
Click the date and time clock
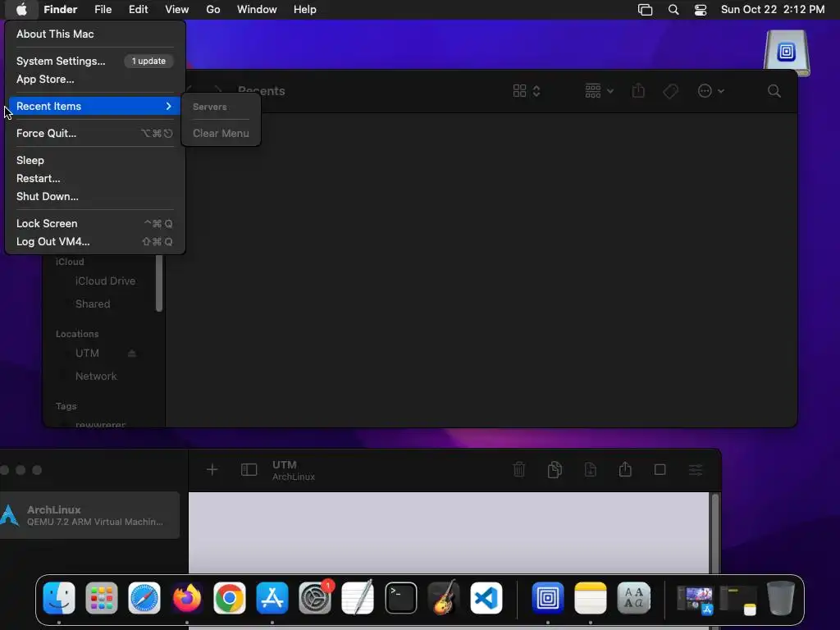coord(773,10)
